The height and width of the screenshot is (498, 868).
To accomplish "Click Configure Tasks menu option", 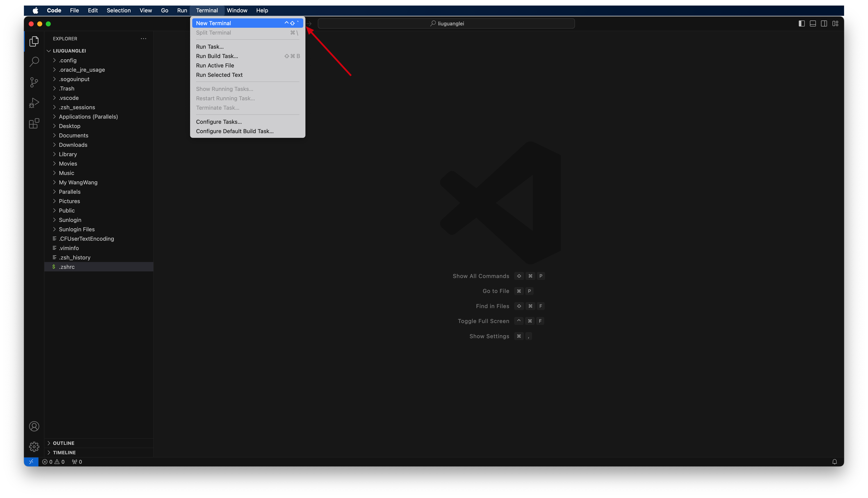I will coord(219,122).
